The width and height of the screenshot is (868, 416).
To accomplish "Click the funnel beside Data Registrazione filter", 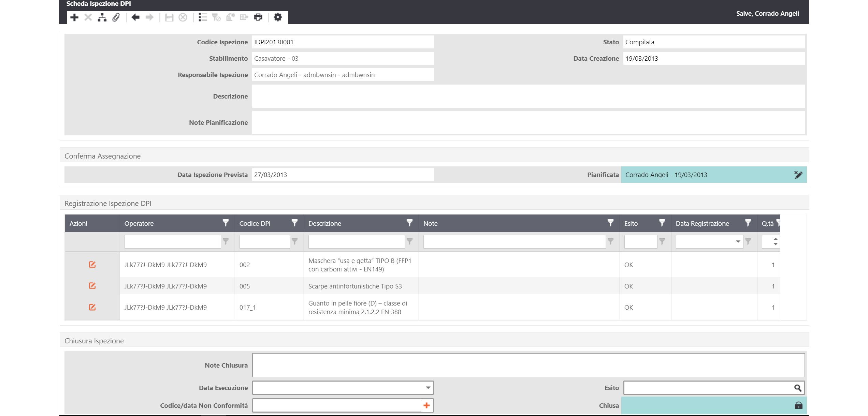I will click(x=748, y=241).
